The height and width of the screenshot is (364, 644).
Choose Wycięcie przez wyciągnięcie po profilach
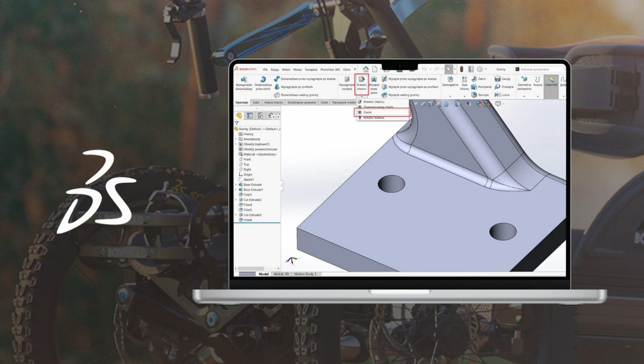click(410, 87)
